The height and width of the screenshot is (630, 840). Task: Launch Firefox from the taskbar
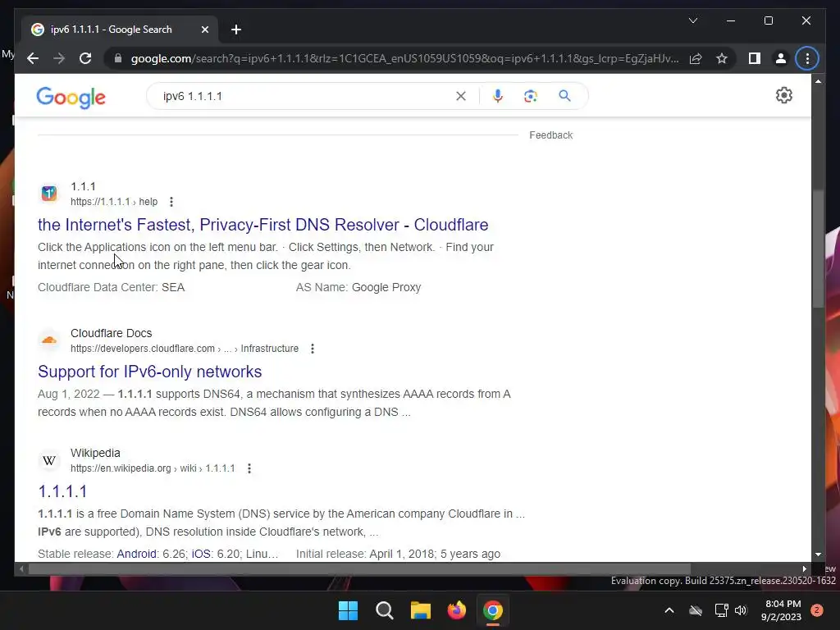(x=456, y=610)
